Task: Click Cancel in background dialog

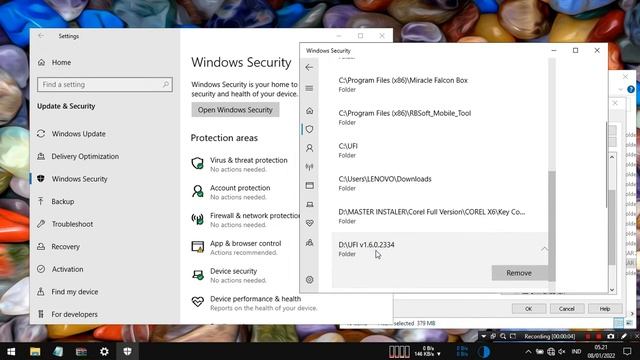Action: coord(567,309)
